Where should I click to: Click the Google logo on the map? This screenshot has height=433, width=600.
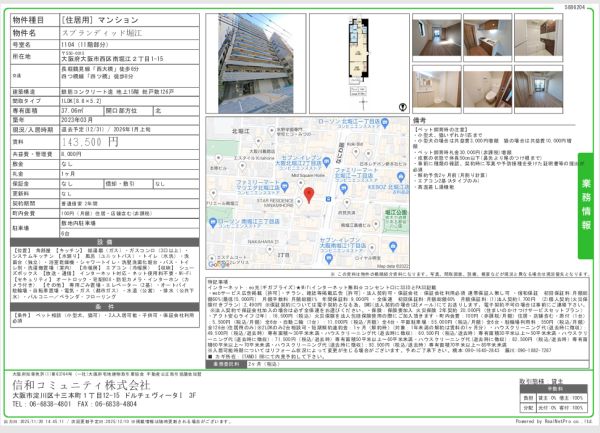tap(218, 264)
